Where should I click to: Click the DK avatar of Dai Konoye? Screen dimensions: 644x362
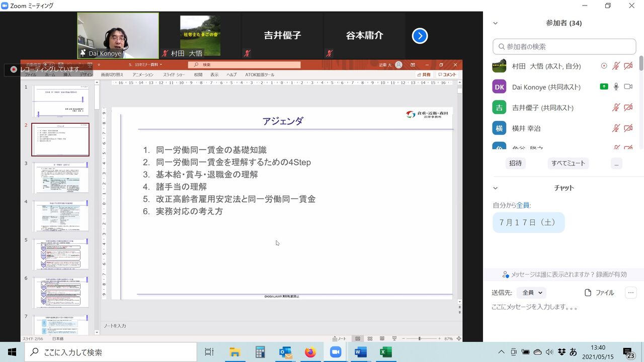(x=499, y=86)
